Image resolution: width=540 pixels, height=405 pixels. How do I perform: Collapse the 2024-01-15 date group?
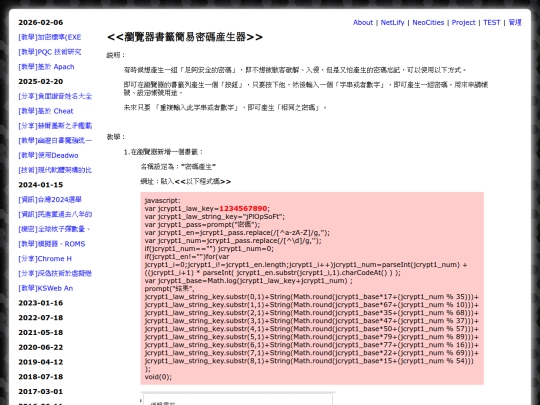[x=41, y=185]
